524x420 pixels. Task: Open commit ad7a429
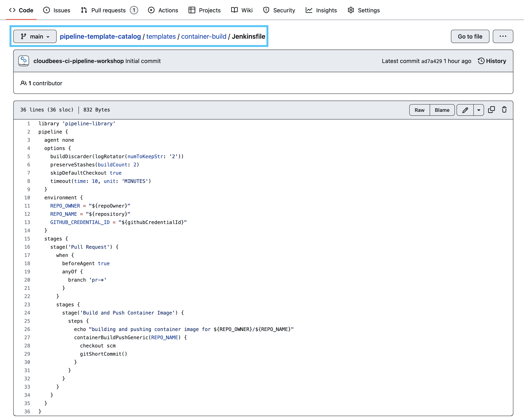pyautogui.click(x=432, y=61)
